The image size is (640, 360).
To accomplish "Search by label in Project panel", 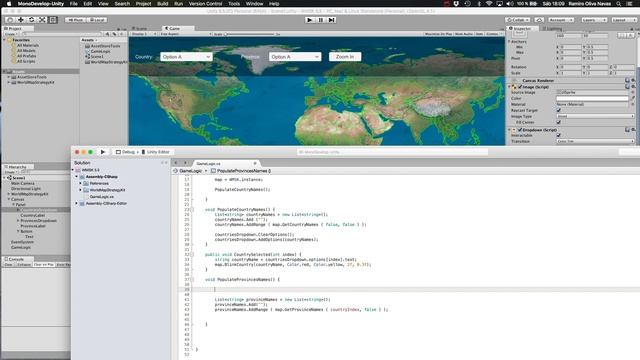I will 114,34.
